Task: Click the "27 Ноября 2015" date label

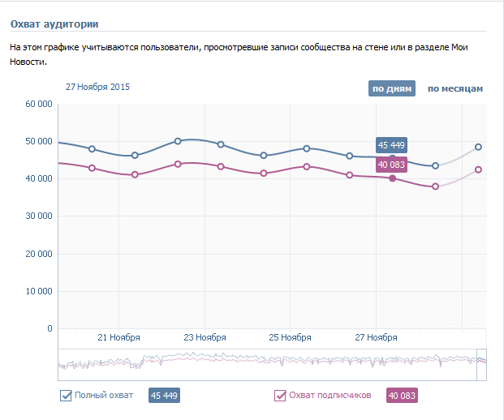Action: (97, 87)
